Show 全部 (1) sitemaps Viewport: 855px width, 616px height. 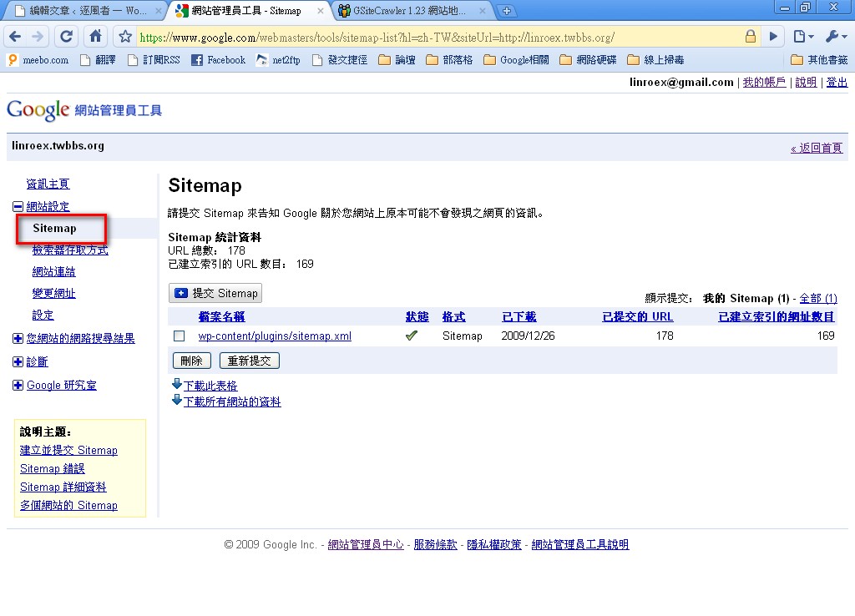[x=818, y=298]
